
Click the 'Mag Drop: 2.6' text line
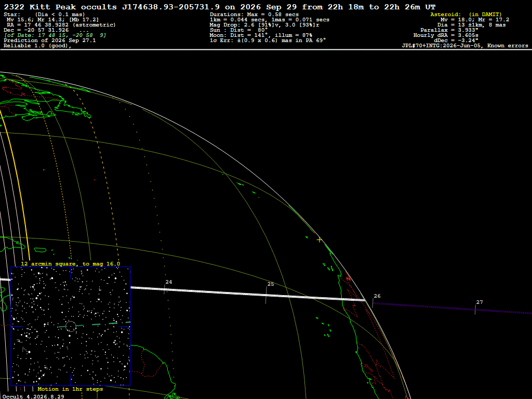(x=264, y=25)
